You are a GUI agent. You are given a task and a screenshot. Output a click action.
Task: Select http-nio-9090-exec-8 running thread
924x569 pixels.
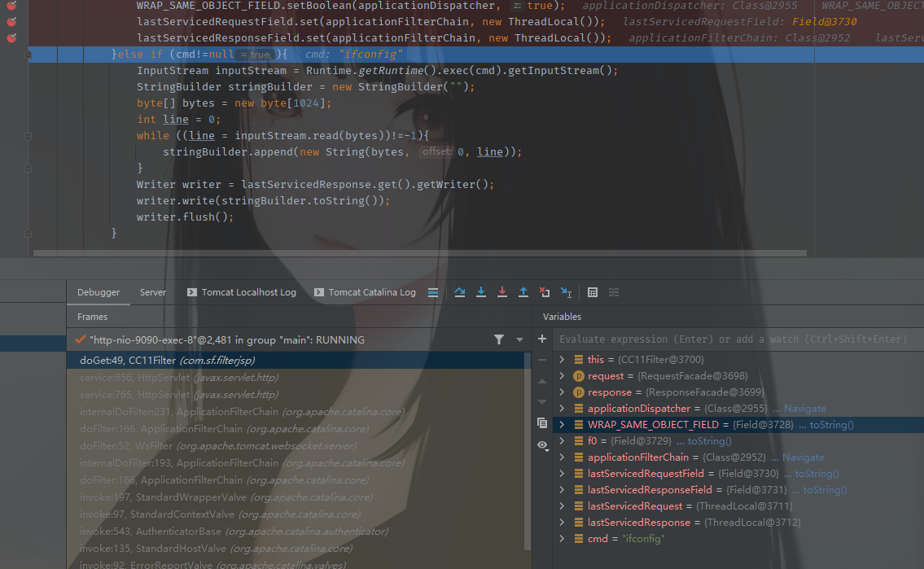227,340
